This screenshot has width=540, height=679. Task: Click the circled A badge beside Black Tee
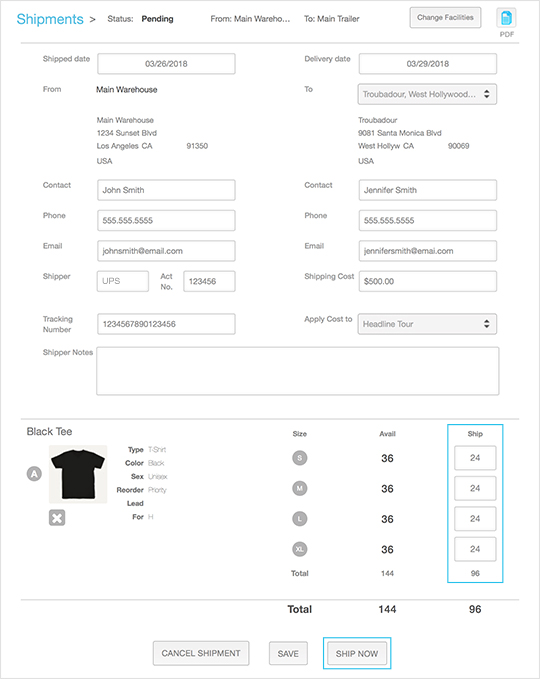point(34,474)
